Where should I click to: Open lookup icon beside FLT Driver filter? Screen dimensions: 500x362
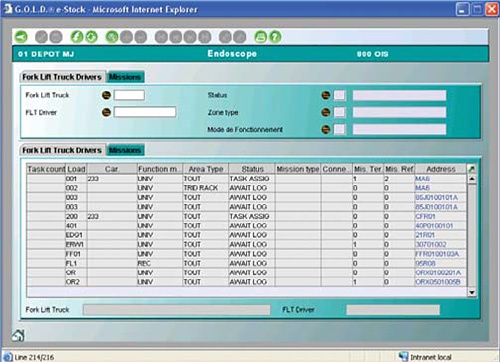tap(106, 112)
